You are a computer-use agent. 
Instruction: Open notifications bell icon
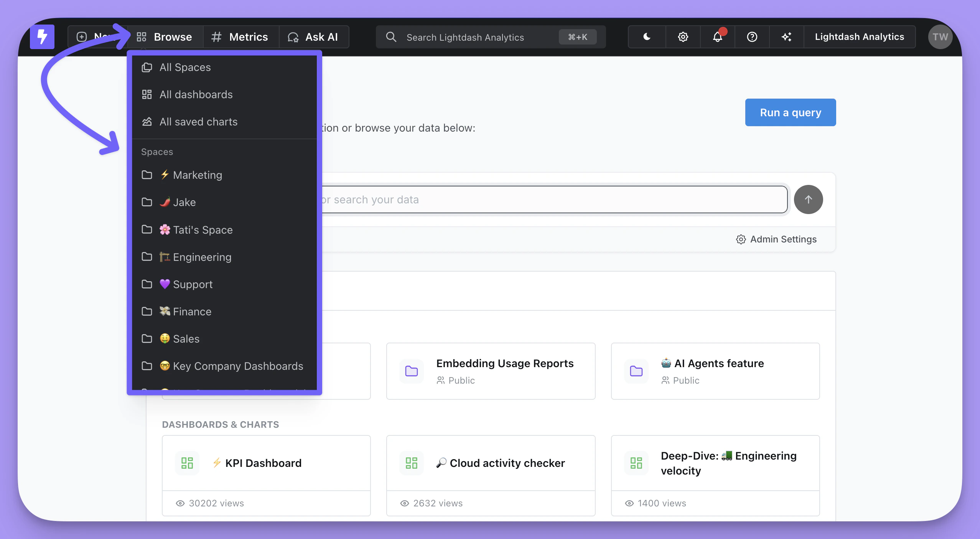pyautogui.click(x=717, y=37)
